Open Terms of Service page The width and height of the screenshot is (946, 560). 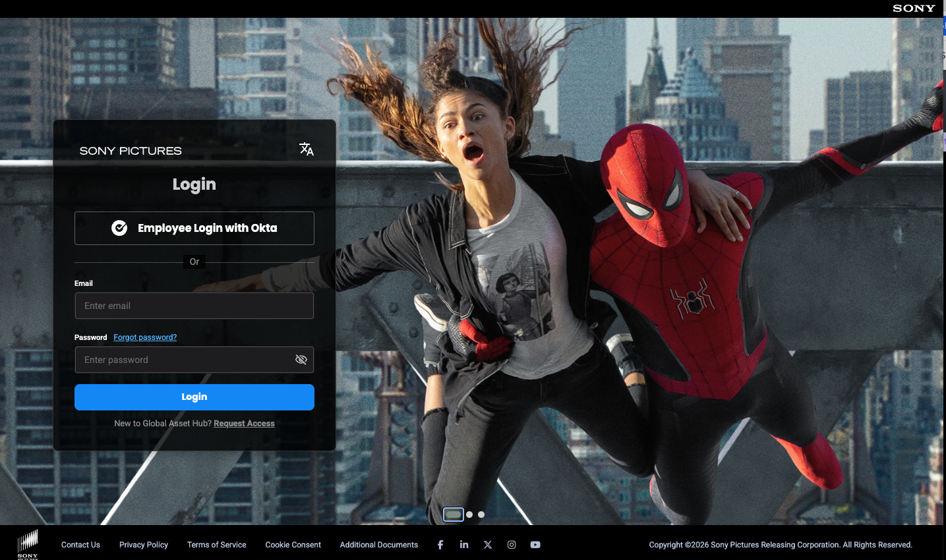(x=217, y=545)
